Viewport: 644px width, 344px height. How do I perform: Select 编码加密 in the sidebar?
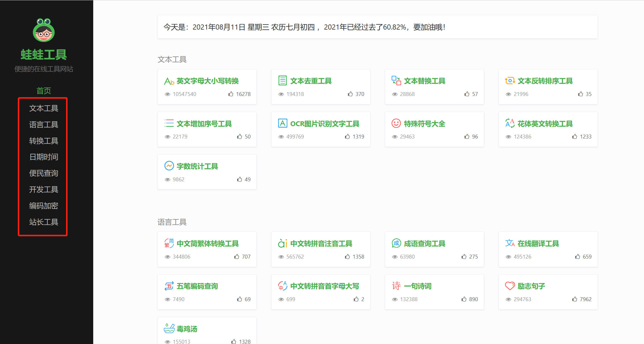click(44, 206)
